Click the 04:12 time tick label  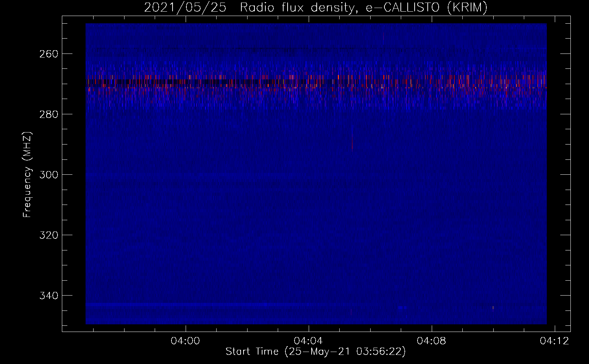pos(554,341)
